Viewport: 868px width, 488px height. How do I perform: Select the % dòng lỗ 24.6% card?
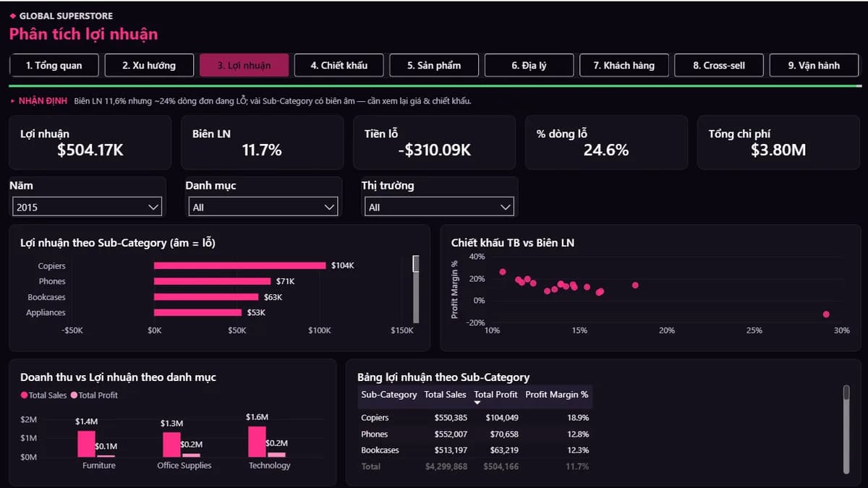pos(606,142)
